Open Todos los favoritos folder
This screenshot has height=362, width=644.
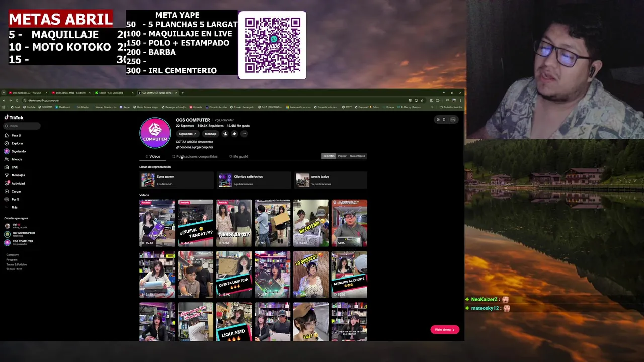[451, 107]
